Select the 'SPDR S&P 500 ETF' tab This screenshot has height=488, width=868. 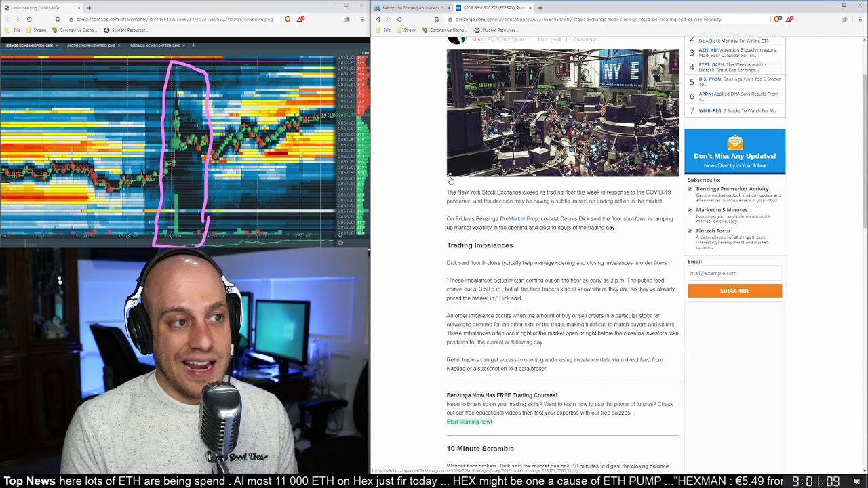coord(494,8)
